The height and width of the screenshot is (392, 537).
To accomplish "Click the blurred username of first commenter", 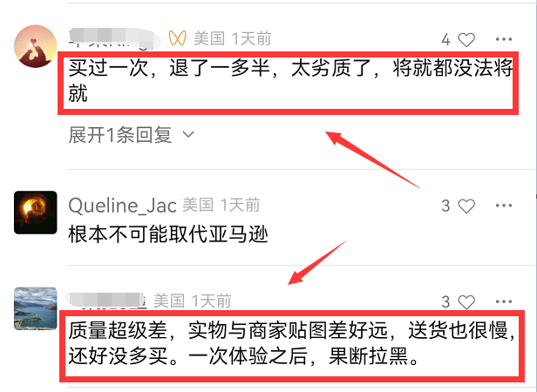I will tap(114, 38).
